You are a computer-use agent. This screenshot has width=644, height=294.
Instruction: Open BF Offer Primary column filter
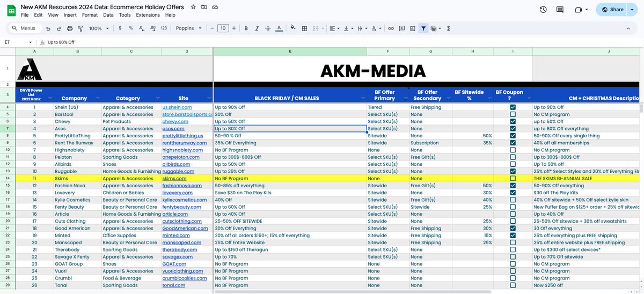(x=405, y=99)
